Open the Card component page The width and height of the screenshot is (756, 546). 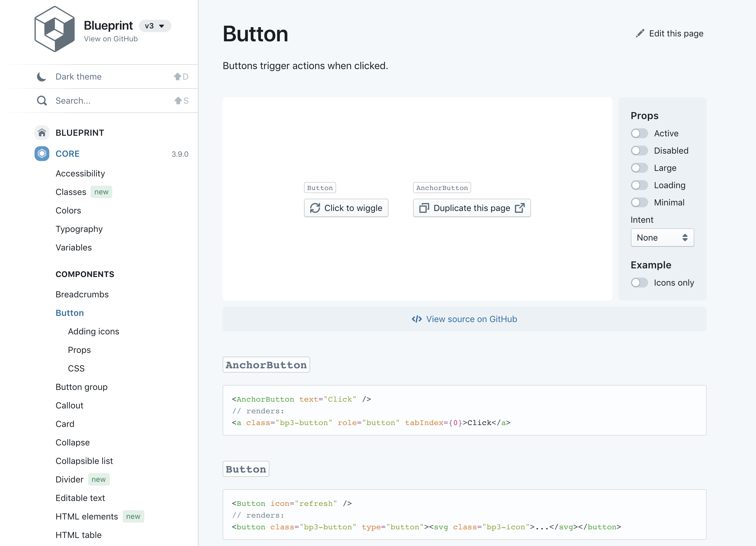click(65, 424)
